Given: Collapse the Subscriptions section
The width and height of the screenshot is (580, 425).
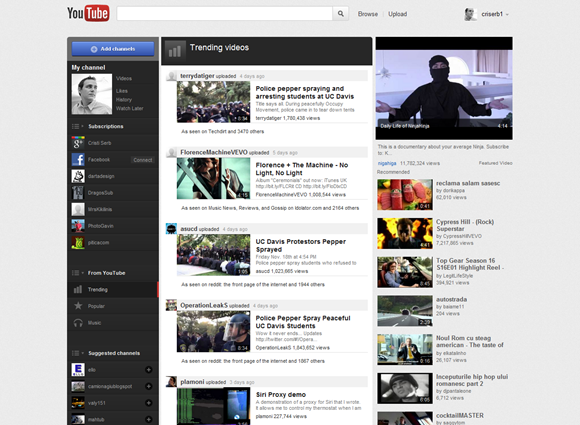Looking at the screenshot, I should tap(77, 127).
